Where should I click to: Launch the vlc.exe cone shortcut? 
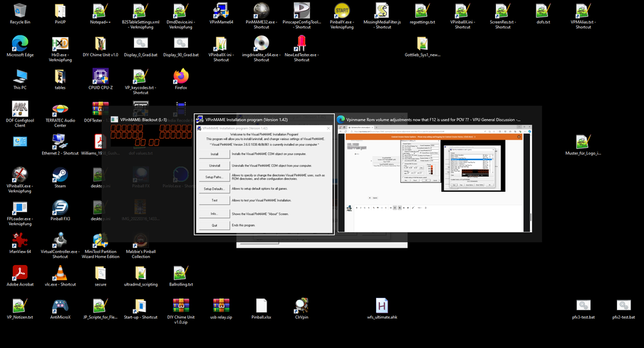coord(60,273)
